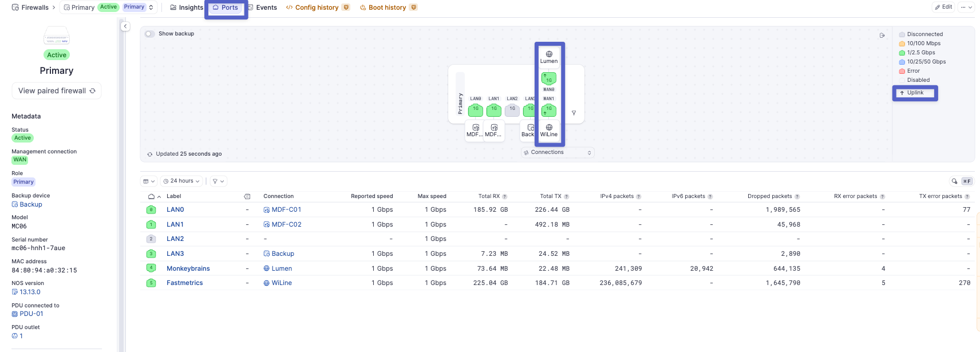Open the MDF-C01 connection link
The height and width of the screenshot is (352, 980).
tap(286, 209)
